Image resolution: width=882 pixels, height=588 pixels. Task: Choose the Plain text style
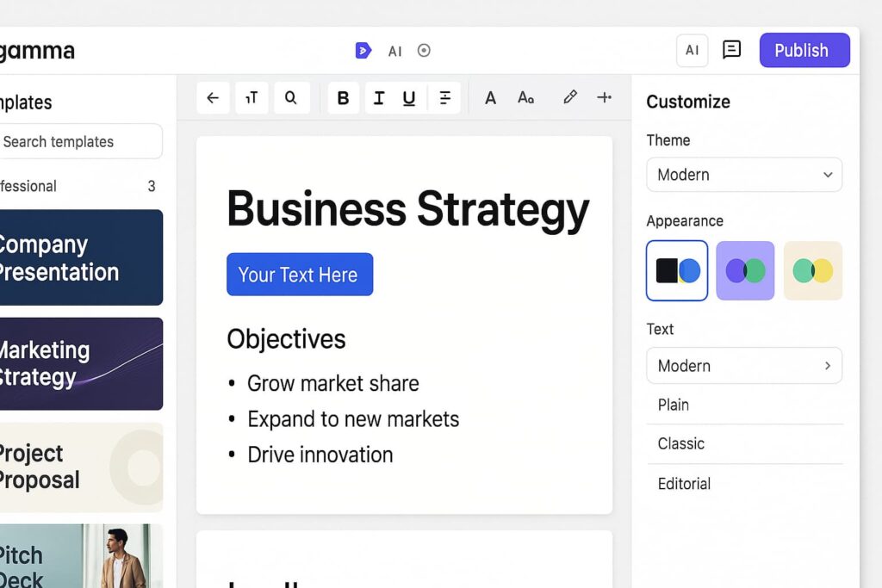pyautogui.click(x=744, y=405)
